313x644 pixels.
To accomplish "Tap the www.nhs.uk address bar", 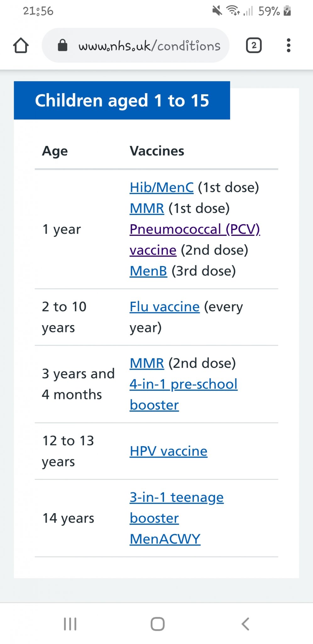I will [149, 46].
